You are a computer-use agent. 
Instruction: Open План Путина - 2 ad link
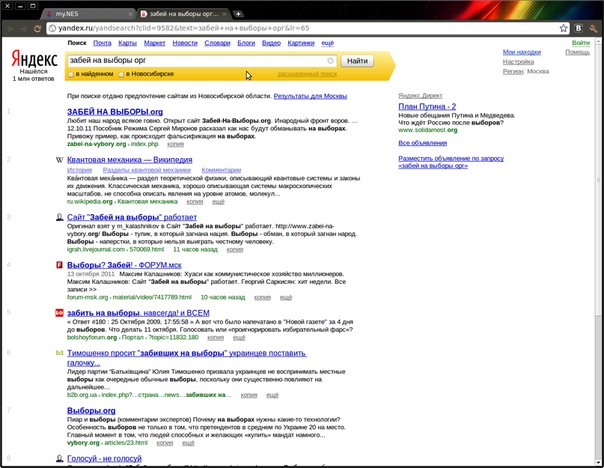coord(427,106)
